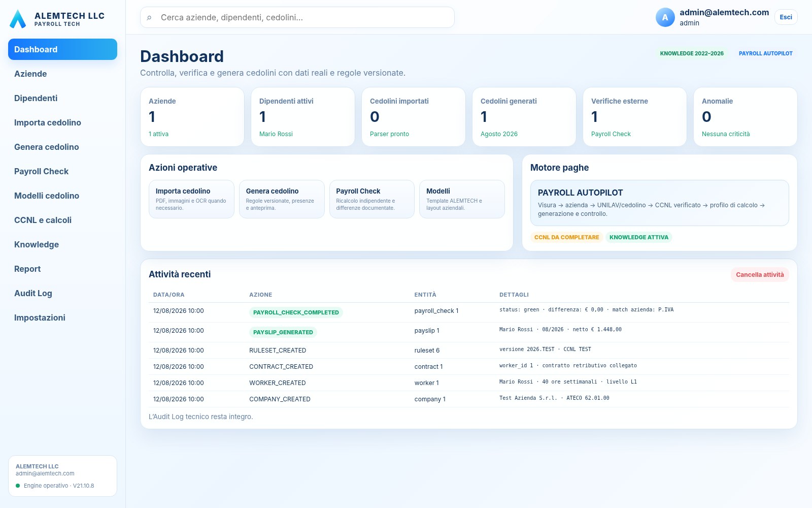
Task: Click the RULESET_CREATED row action
Action: click(x=278, y=351)
